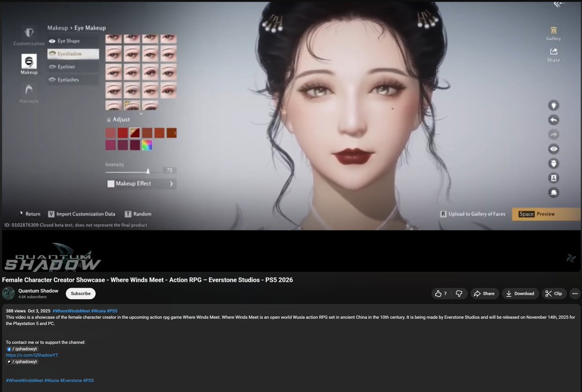Image resolution: width=582 pixels, height=392 pixels.
Task: Click the Subscribe button
Action: point(81,294)
